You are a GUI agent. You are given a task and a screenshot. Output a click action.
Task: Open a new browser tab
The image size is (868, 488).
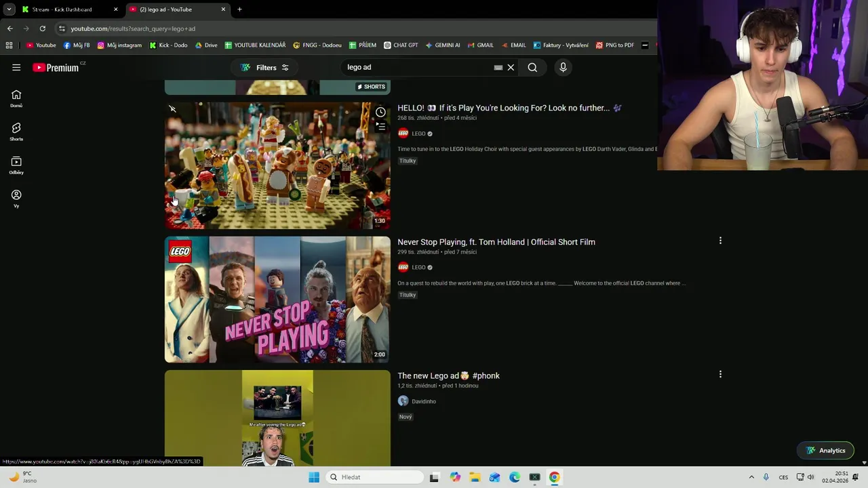pyautogui.click(x=239, y=9)
